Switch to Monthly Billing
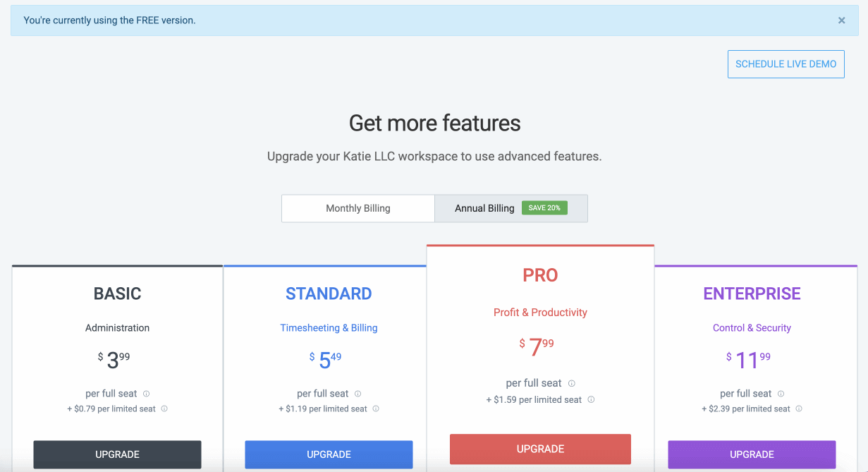The width and height of the screenshot is (868, 472). (x=358, y=209)
